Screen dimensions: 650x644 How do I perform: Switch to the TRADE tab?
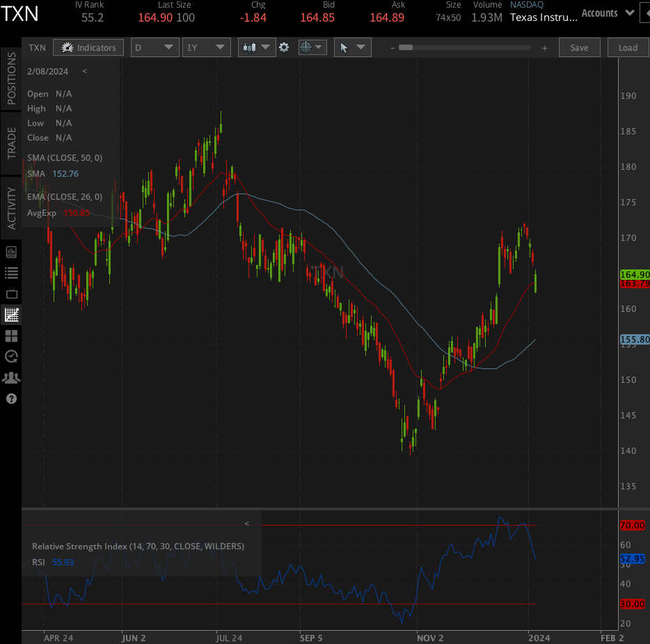[10, 141]
